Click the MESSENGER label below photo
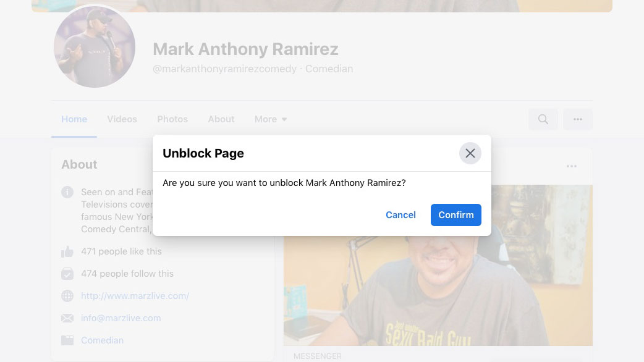The width and height of the screenshot is (644, 362). [x=318, y=356]
